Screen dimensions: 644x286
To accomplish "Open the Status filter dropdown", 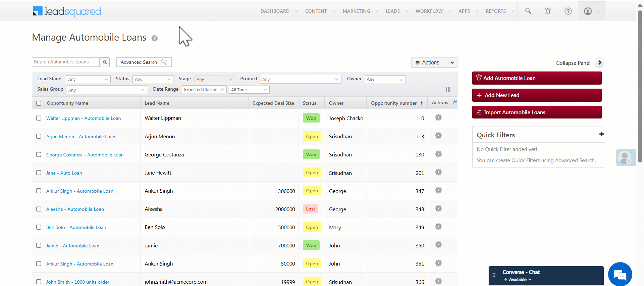I will click(x=153, y=79).
